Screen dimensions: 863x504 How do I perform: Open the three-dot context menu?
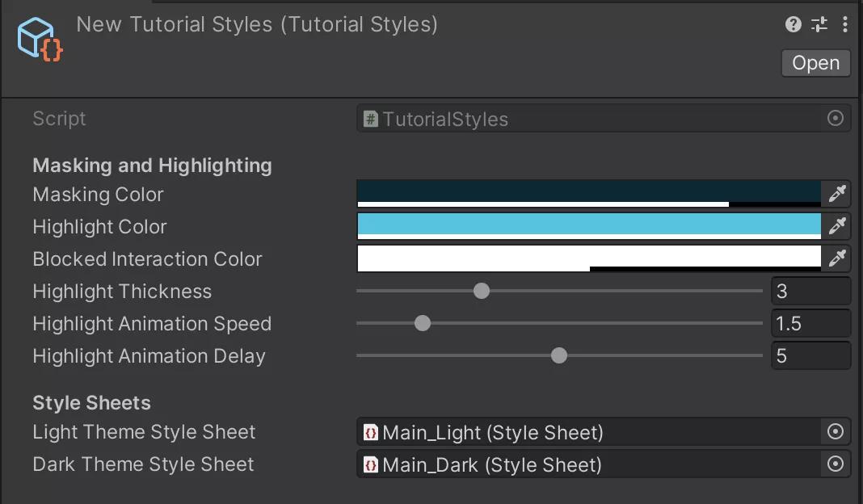844,24
